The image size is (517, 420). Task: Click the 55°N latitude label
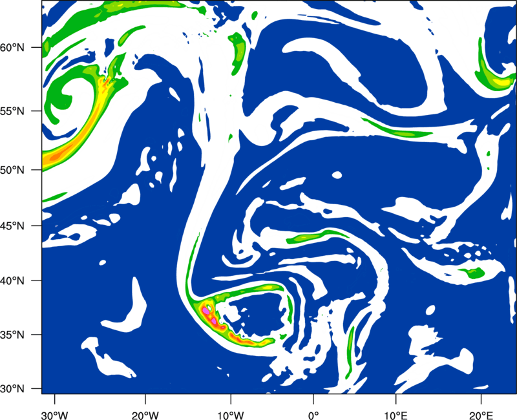tap(14, 111)
